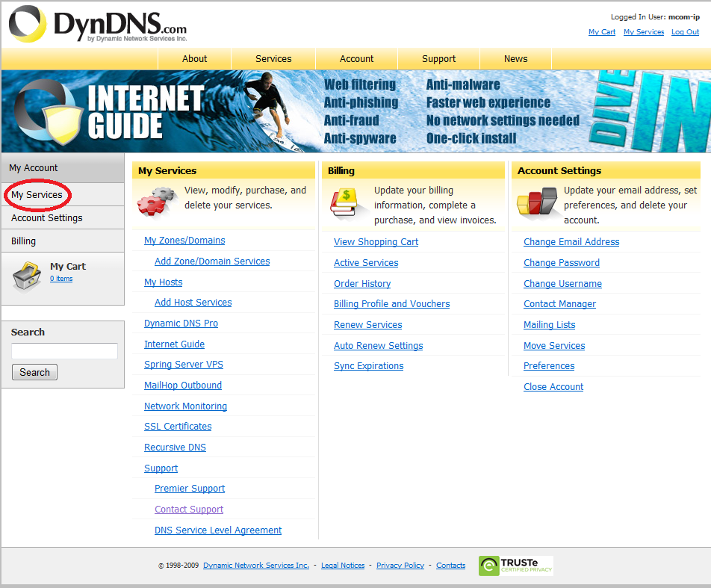Viewport: 711px width, 588px height.
Task: Open the Support menu in navigation bar
Action: tap(438, 59)
